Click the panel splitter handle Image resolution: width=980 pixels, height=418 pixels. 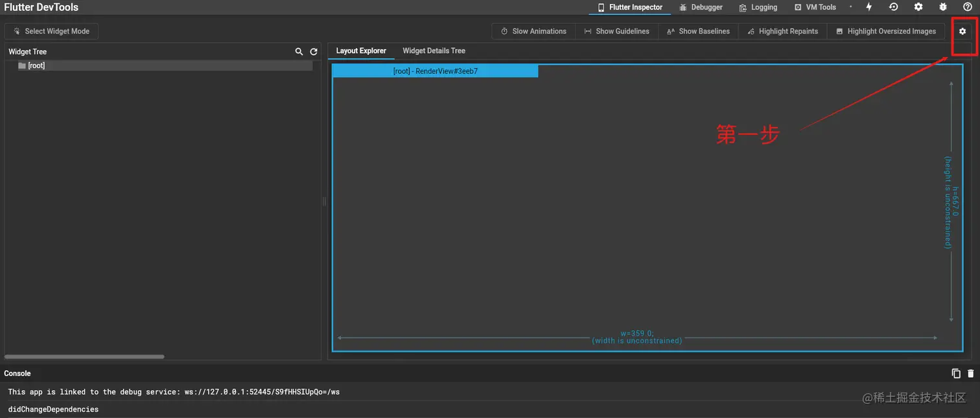325,202
